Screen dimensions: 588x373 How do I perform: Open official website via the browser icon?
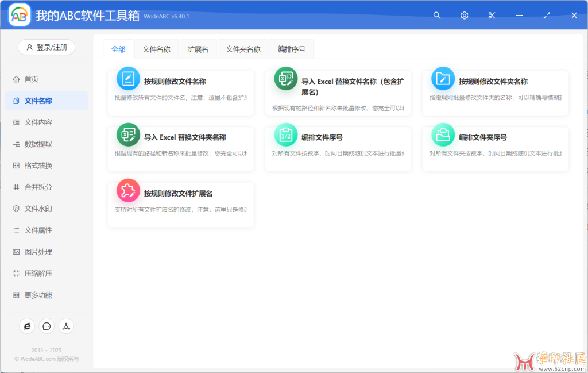[27, 326]
